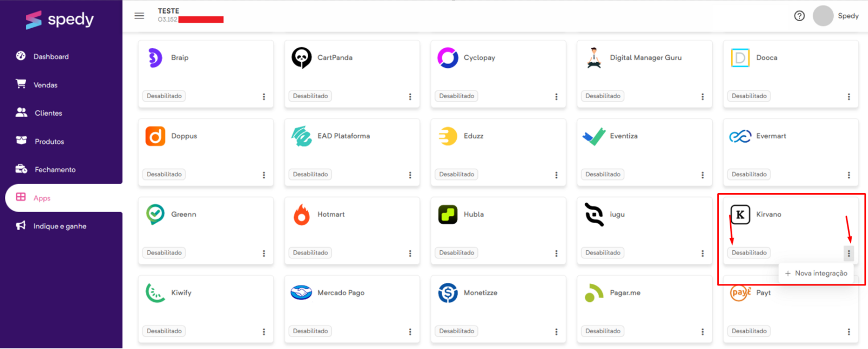The image size is (868, 349).
Task: Click the CartPanda panda logo
Action: tap(301, 58)
